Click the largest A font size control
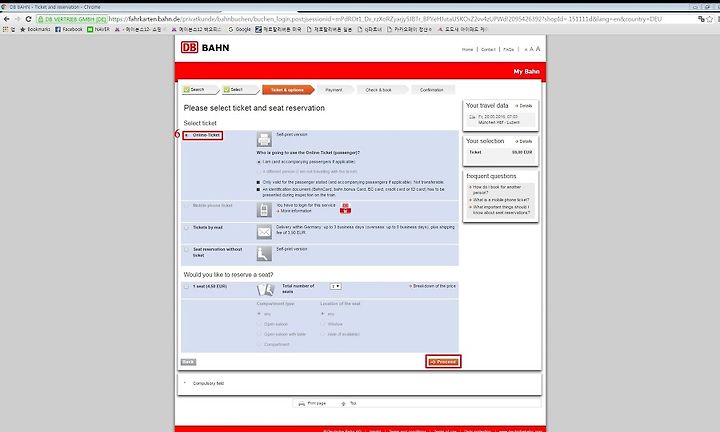 [538, 49]
